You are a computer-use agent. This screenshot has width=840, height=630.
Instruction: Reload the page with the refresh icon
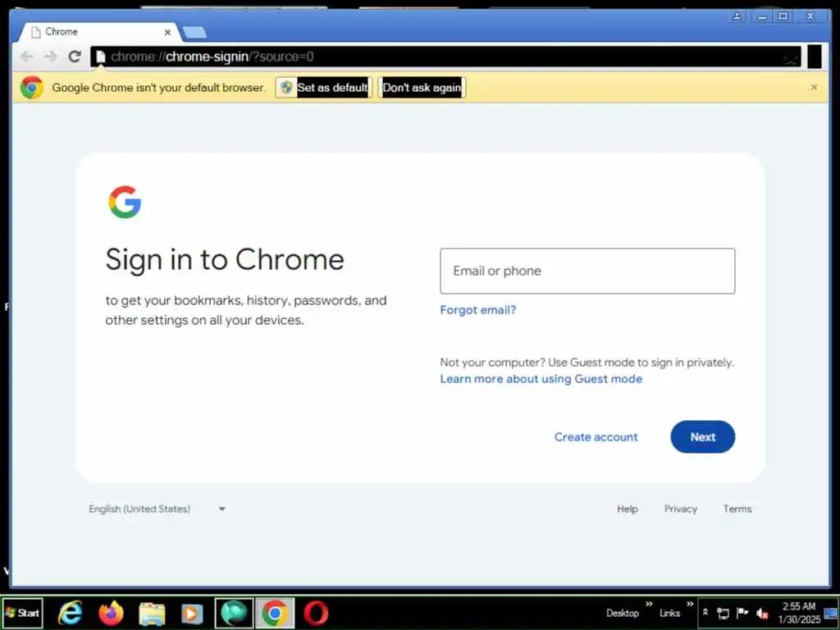(x=75, y=57)
